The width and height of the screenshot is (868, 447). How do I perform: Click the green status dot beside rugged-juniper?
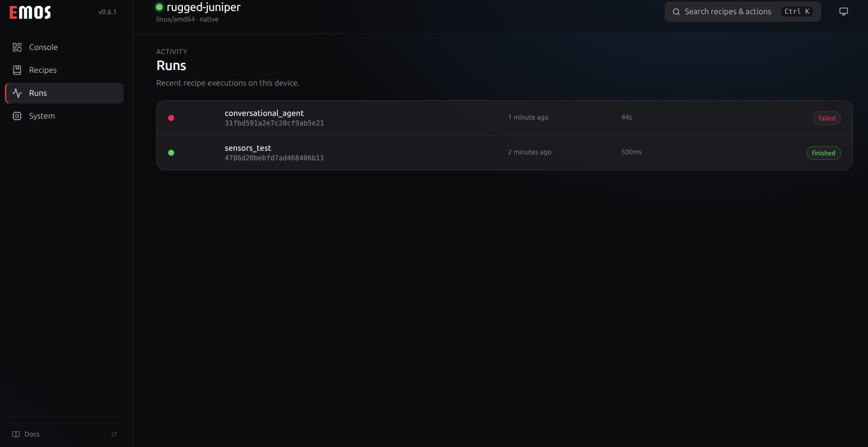[159, 7]
